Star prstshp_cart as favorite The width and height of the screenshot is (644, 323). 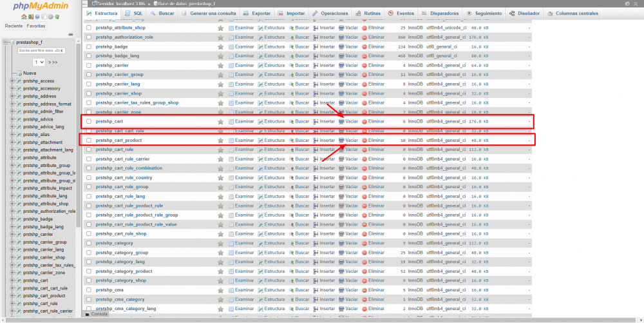point(220,122)
